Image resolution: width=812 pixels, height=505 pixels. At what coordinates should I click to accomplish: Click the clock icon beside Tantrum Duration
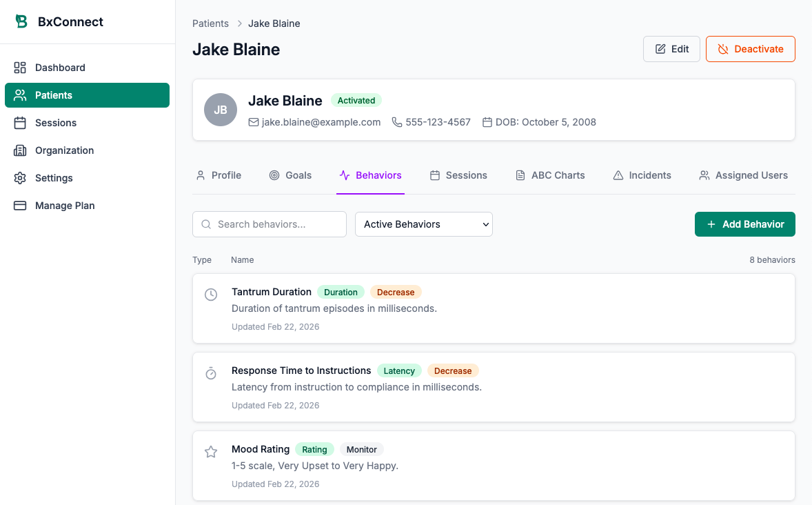click(x=211, y=295)
